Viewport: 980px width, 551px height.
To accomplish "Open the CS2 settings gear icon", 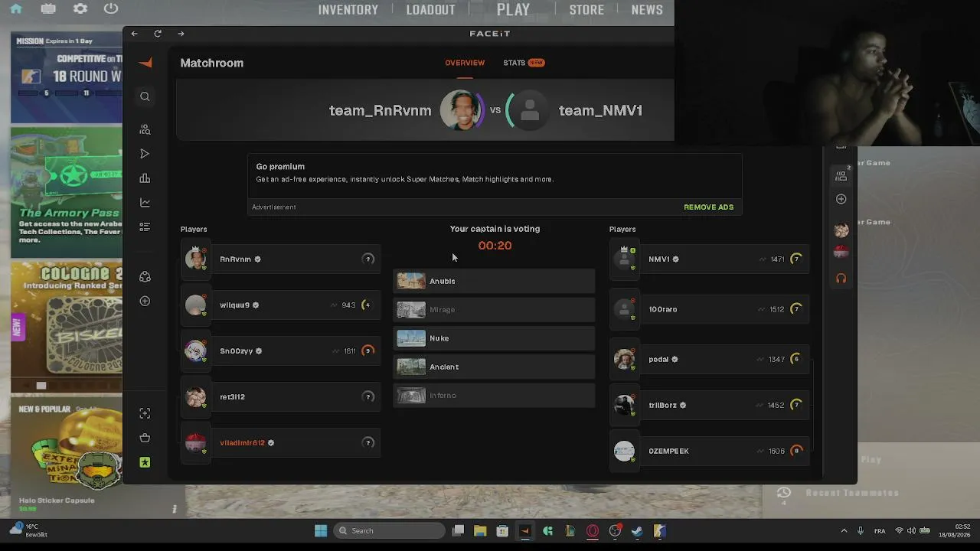I will tap(80, 9).
